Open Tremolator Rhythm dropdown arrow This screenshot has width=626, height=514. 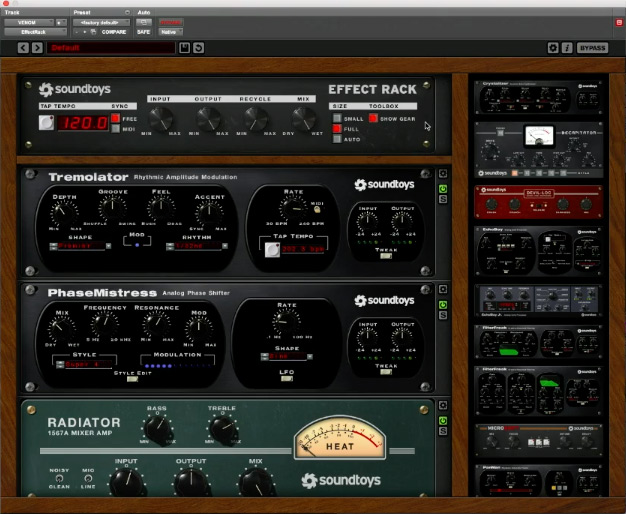pos(225,246)
